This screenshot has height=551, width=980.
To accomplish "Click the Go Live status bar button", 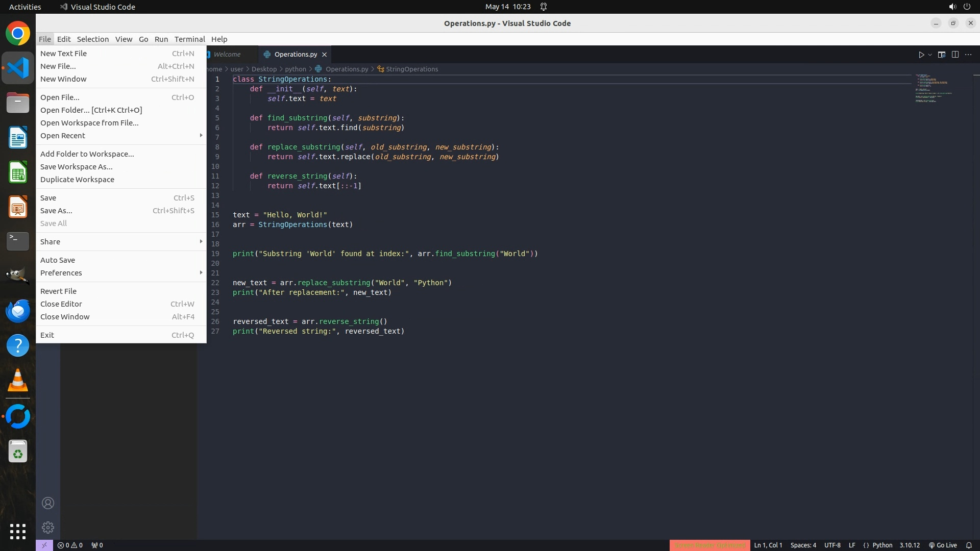I will pyautogui.click(x=943, y=545).
